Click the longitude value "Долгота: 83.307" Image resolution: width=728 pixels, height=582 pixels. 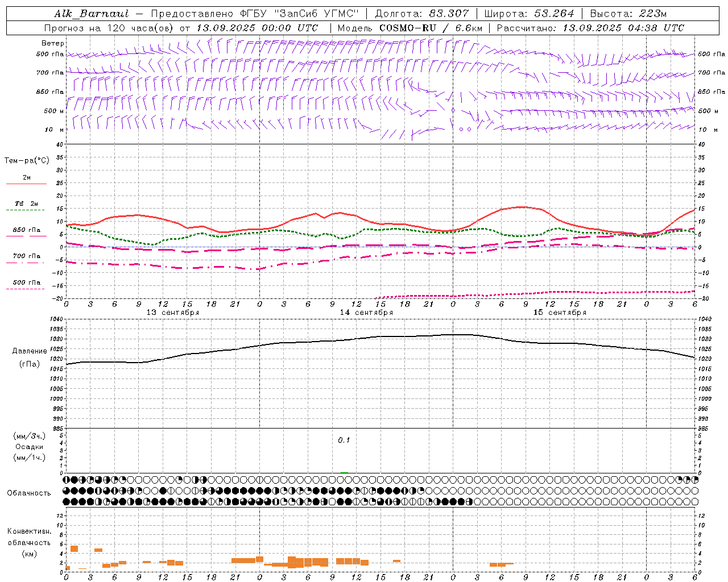point(422,14)
